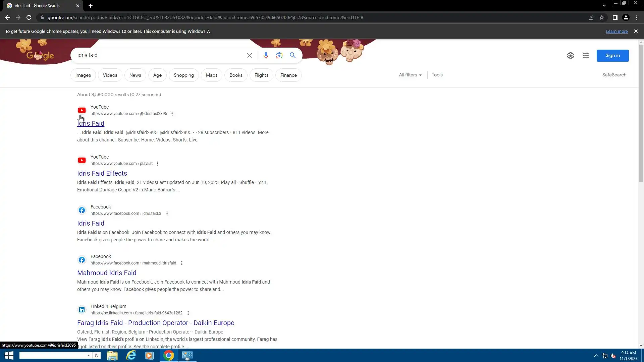Bookmark this page with star icon
This screenshot has width=644, height=362.
click(602, 17)
